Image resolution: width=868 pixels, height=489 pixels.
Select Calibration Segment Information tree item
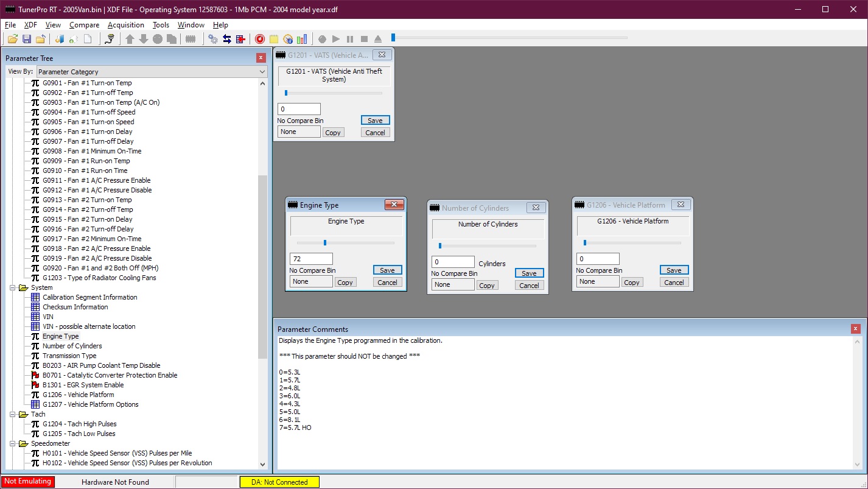90,297
